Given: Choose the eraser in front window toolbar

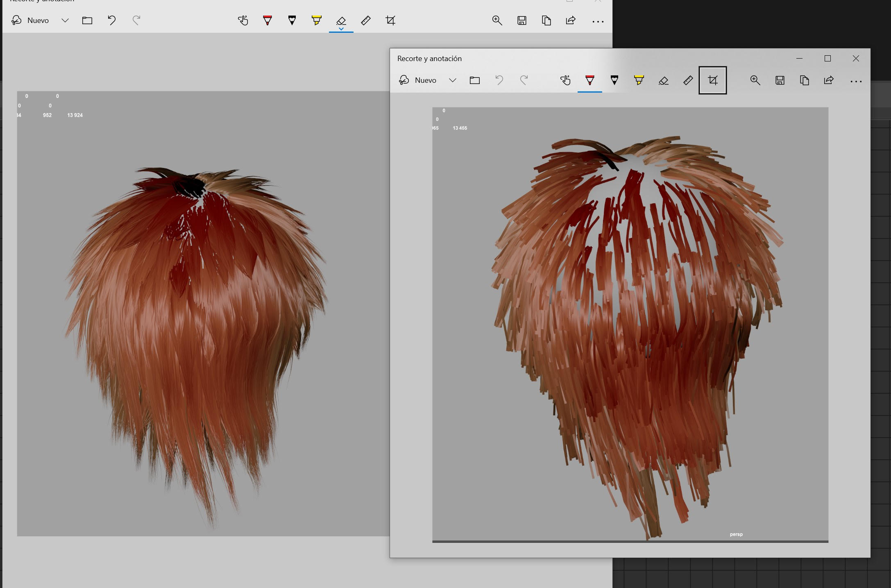Looking at the screenshot, I should coord(663,80).
